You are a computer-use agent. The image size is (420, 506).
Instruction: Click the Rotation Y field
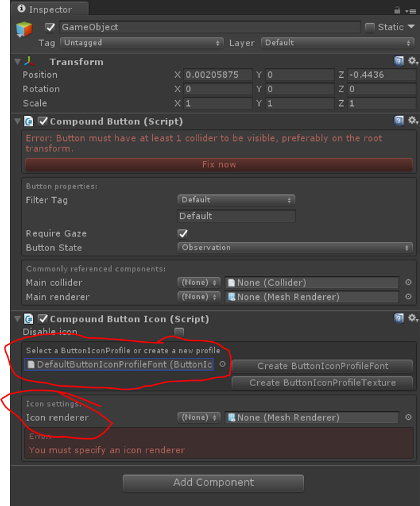(300, 89)
